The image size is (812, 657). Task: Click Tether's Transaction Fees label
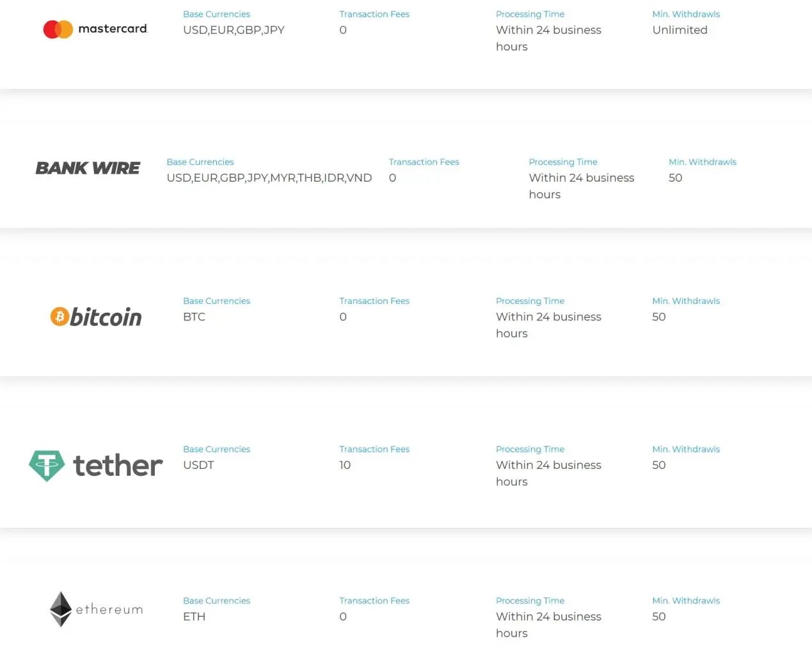click(374, 449)
